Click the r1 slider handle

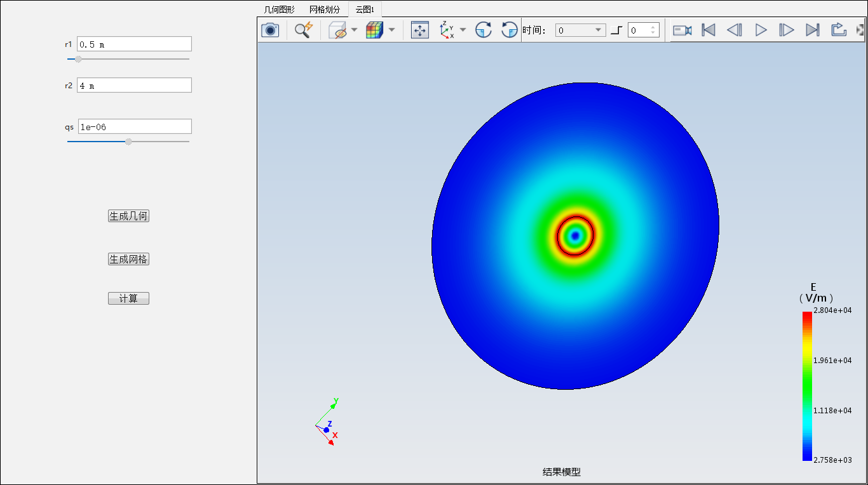pos(78,59)
